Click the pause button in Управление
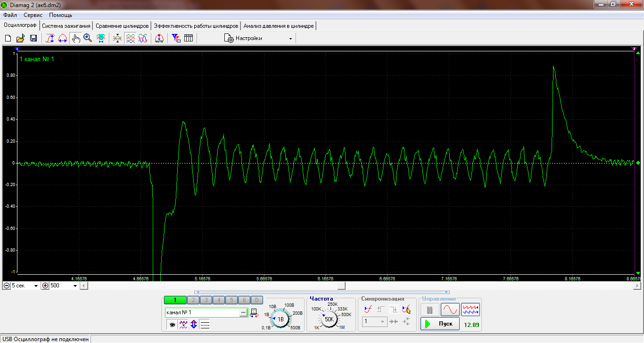This screenshot has width=644, height=343. [x=429, y=310]
